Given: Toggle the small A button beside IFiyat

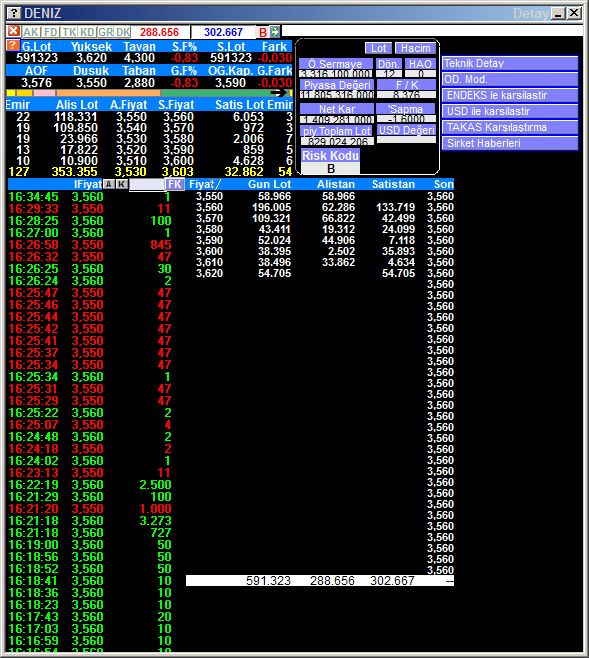Looking at the screenshot, I should [x=109, y=184].
